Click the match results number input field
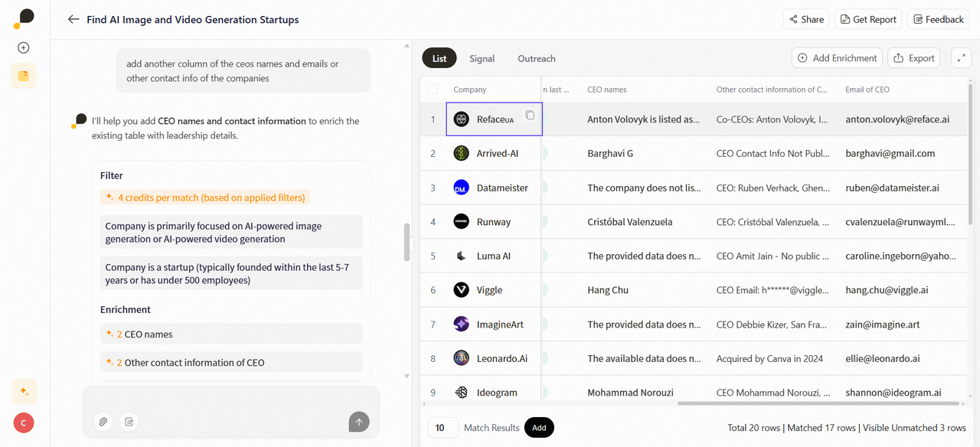The height and width of the screenshot is (447, 980). (443, 428)
